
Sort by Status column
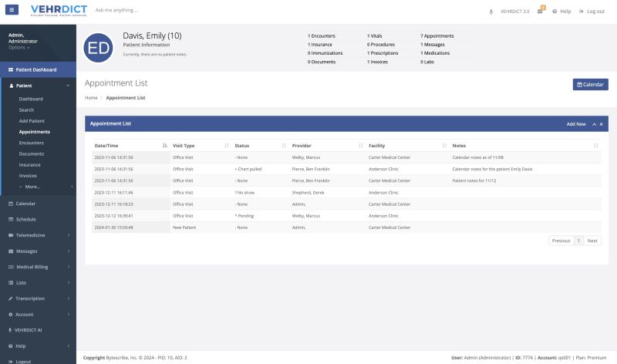pyautogui.click(x=261, y=146)
